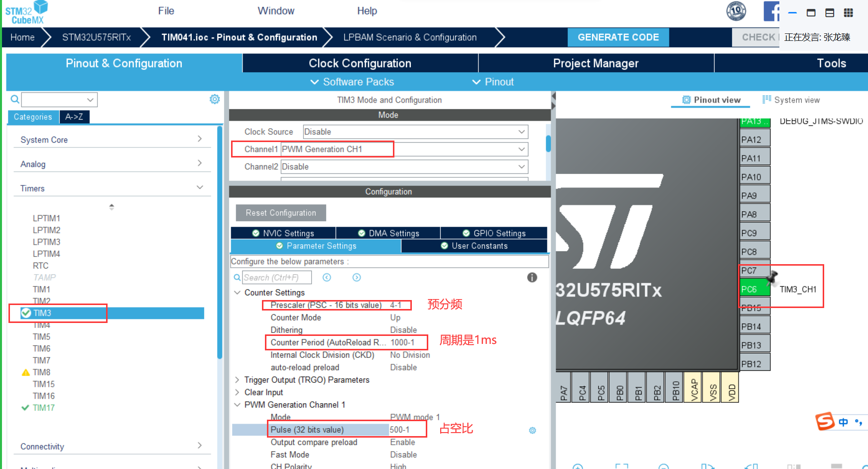Viewport: 868px width, 469px height.
Task: Open the DMA Settings tab
Action: [x=388, y=233]
